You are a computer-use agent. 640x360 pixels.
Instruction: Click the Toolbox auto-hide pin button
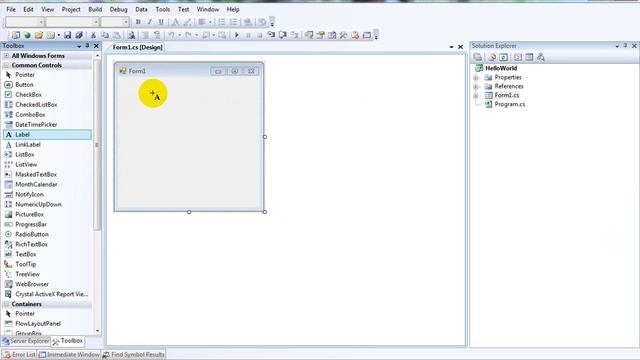click(x=87, y=46)
